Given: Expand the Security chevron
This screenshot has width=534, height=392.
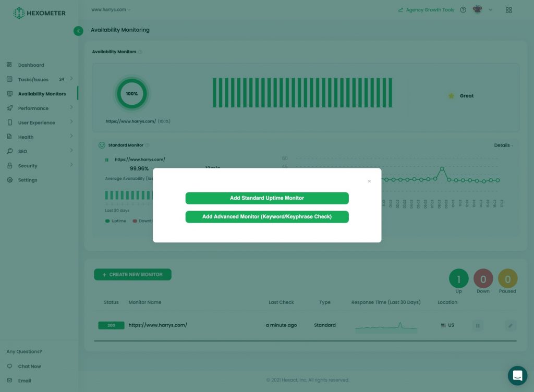Looking at the screenshot, I should coord(71,165).
